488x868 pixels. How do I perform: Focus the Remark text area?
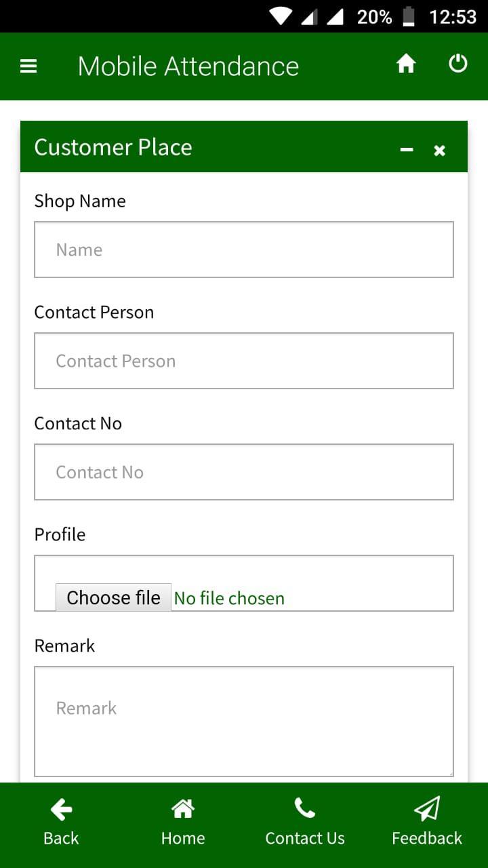click(244, 722)
